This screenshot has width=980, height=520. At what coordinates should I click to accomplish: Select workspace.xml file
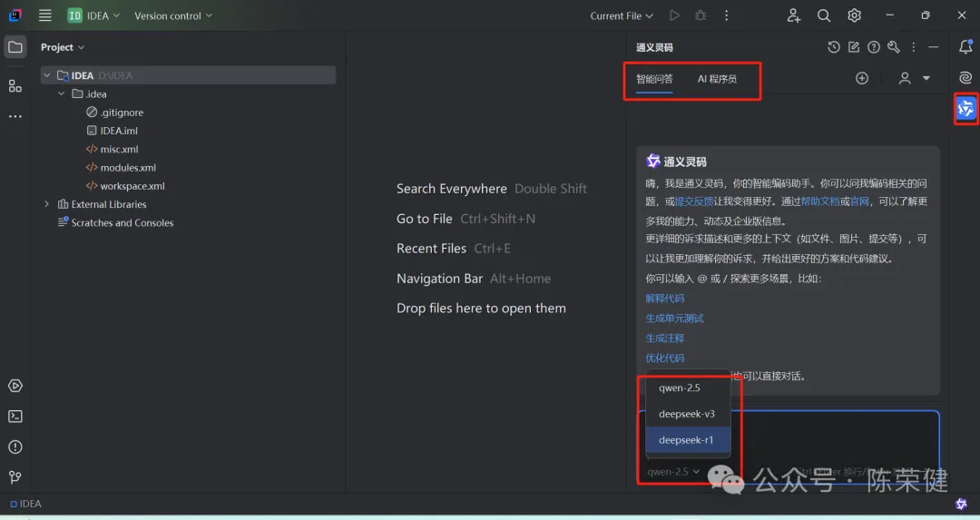(125, 186)
